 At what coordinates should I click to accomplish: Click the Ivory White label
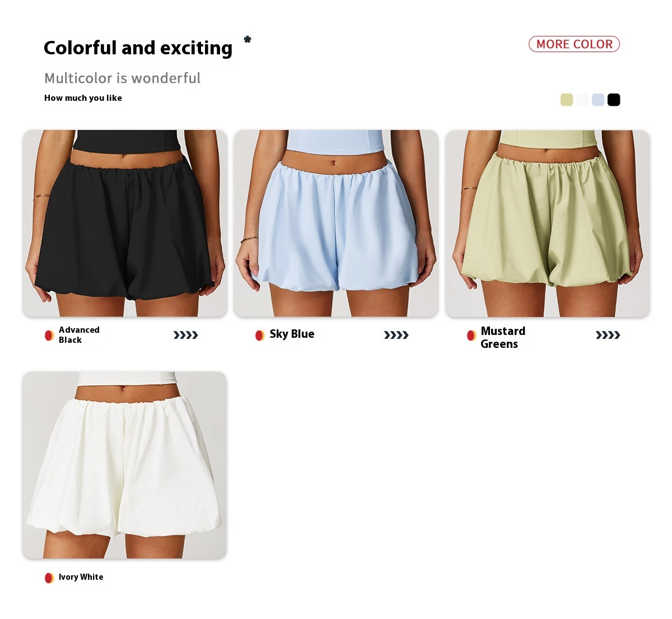81,577
